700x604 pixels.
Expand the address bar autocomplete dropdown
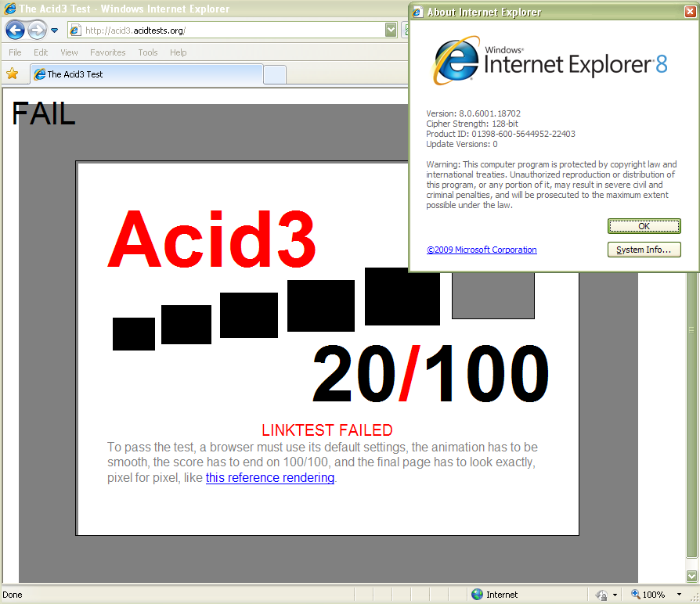(391, 31)
